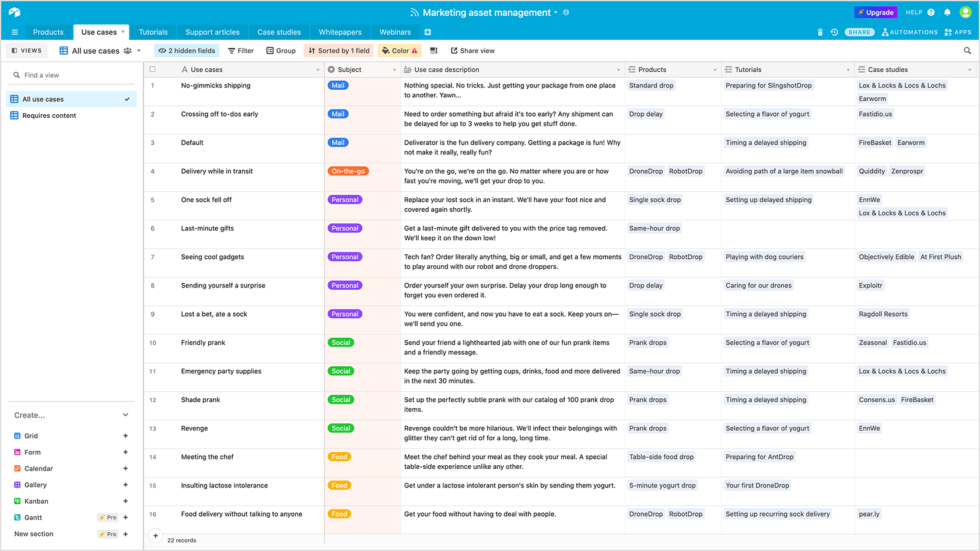980x551 pixels.
Task: Select the Requires content view
Action: click(x=72, y=115)
